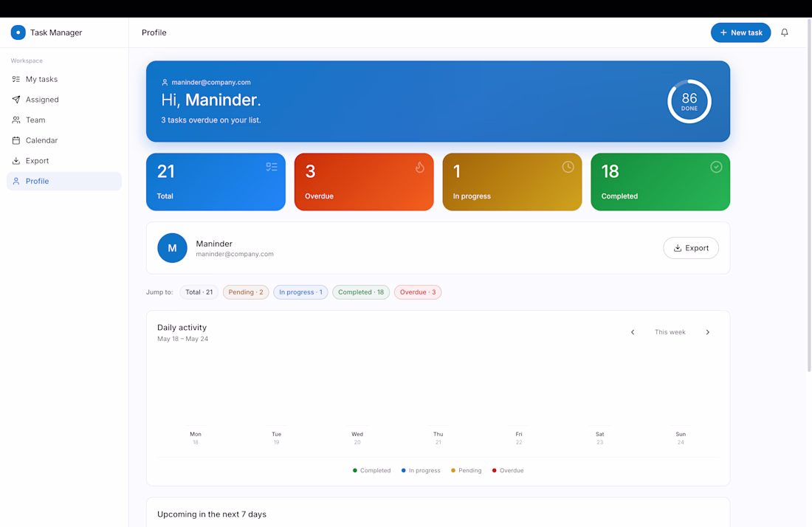Create a New task

(740, 32)
